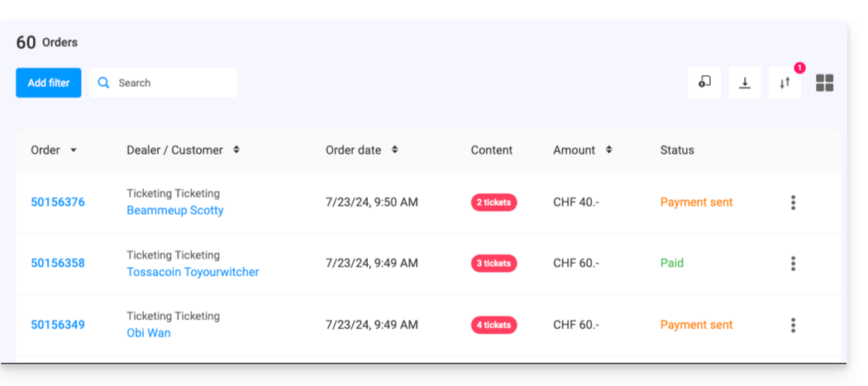This screenshot has height=386, width=868.
Task: Expand the Order column sort arrow
Action: (74, 150)
